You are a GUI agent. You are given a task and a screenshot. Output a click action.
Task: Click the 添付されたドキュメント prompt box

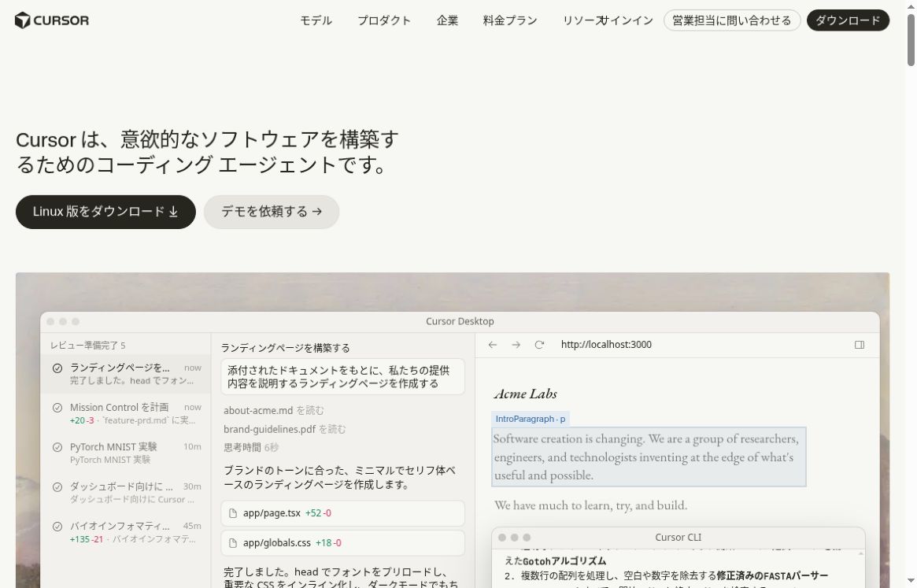342,377
